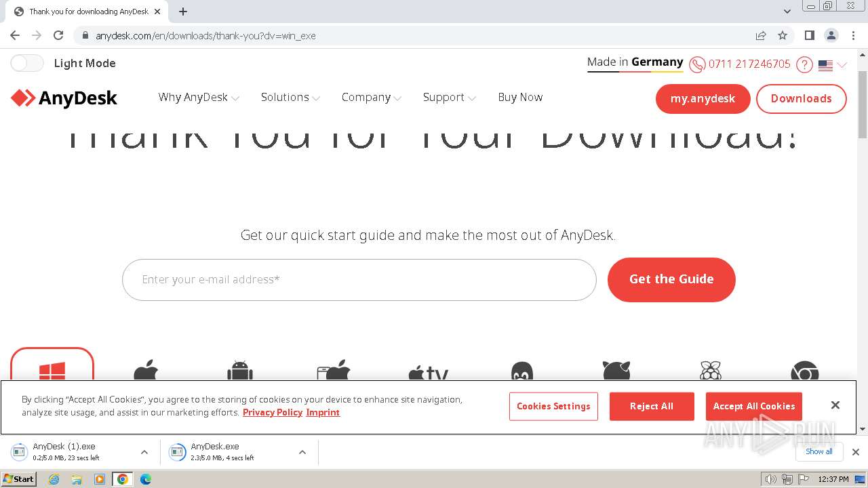Select the Linux penguin platform icon
Image resolution: width=868 pixels, height=488 pixels.
521,371
